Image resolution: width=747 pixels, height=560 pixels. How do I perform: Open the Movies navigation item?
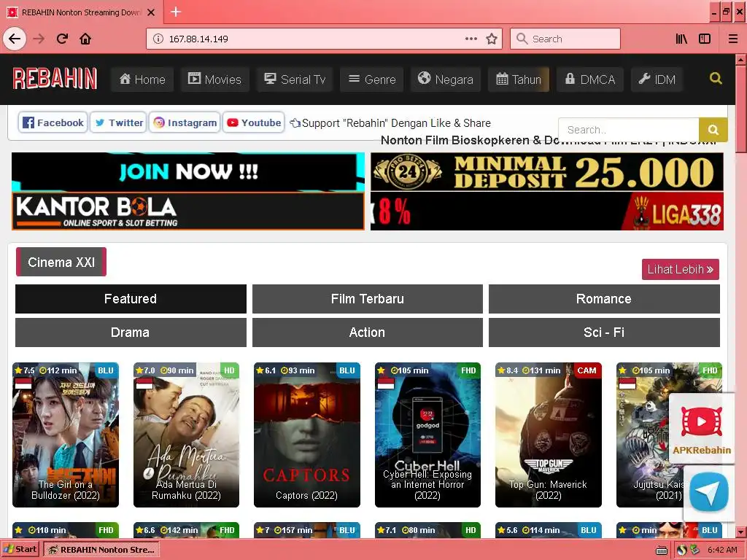coord(214,79)
